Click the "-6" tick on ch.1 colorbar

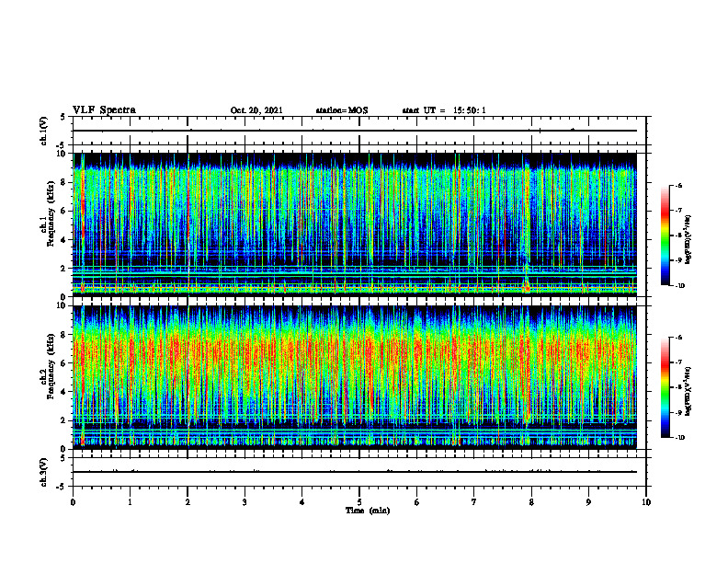pyautogui.click(x=678, y=185)
